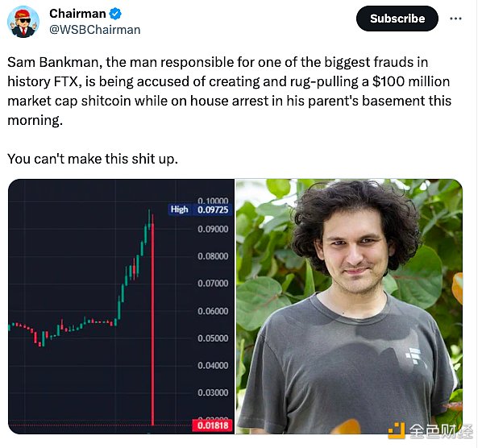
Task: Click the tall red crash candle
Action: tap(152, 320)
